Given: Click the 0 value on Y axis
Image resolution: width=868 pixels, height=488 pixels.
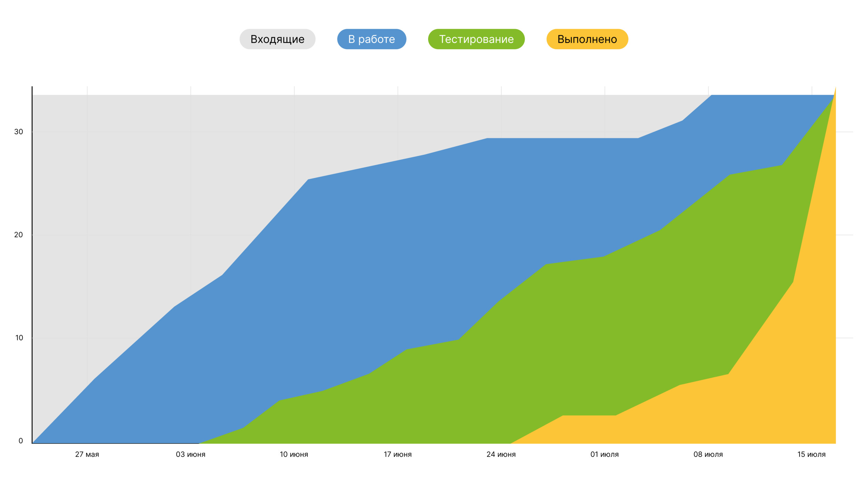Looking at the screenshot, I should [x=20, y=441].
